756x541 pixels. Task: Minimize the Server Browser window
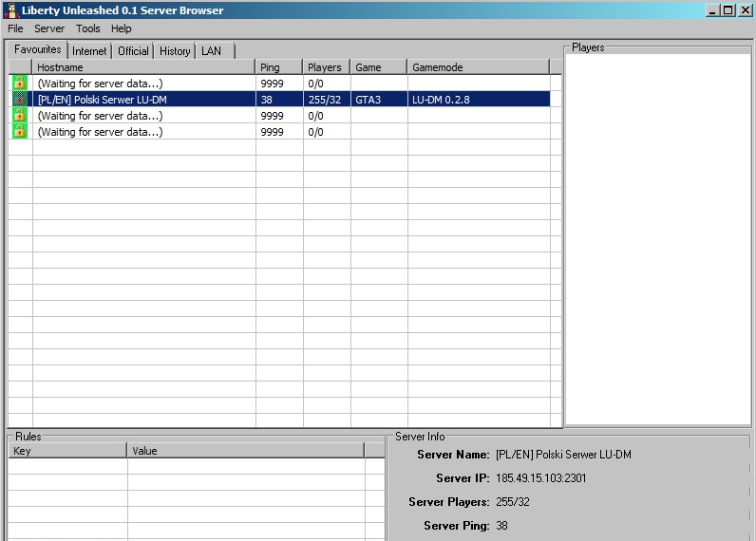(x=712, y=10)
